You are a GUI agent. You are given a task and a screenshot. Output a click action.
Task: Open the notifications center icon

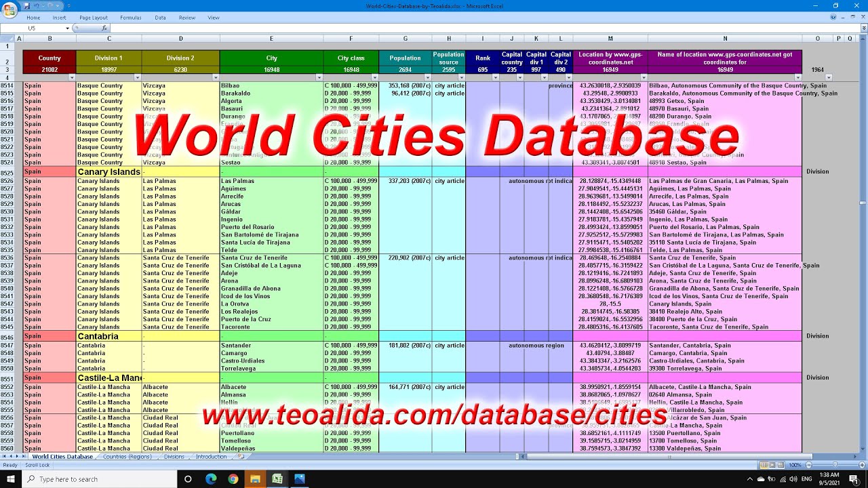(854, 479)
